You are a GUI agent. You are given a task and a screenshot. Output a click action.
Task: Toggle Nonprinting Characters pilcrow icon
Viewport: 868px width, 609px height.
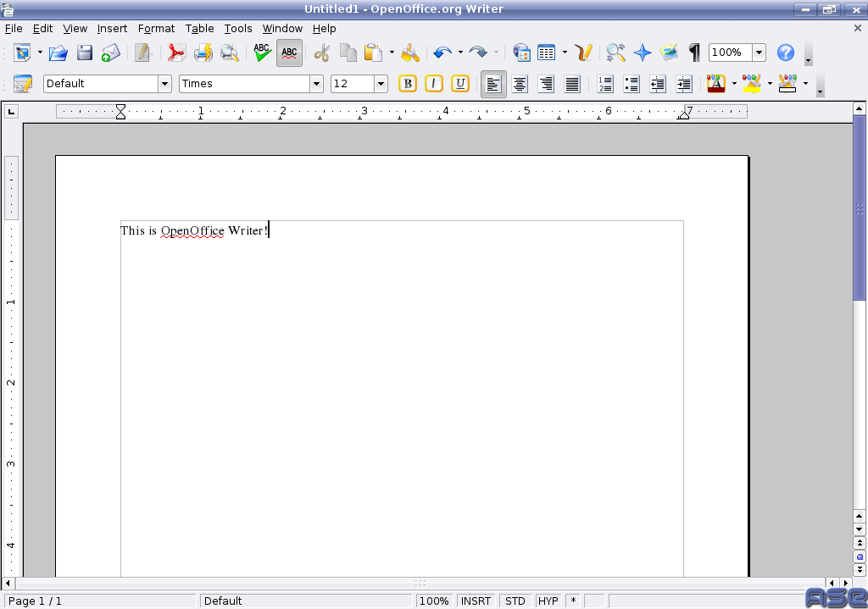coord(694,53)
